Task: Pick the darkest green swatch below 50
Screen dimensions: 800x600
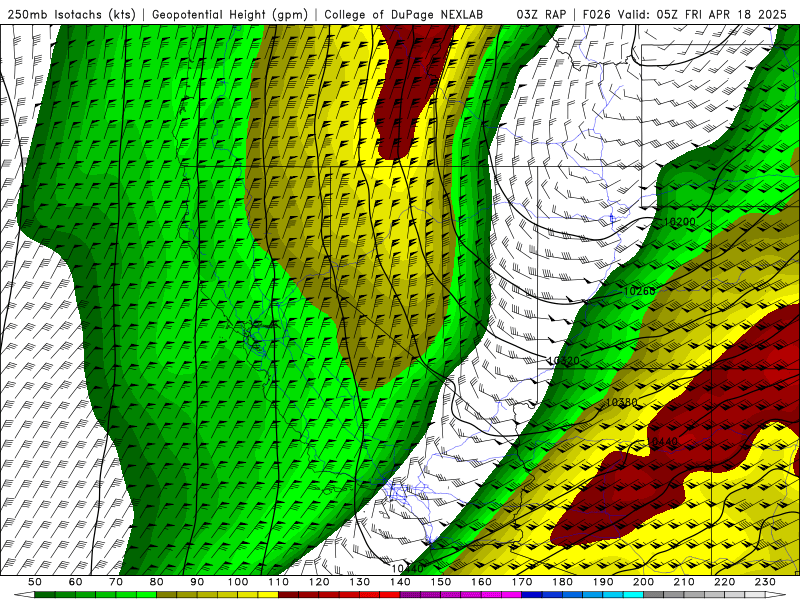Action: pyautogui.click(x=44, y=595)
